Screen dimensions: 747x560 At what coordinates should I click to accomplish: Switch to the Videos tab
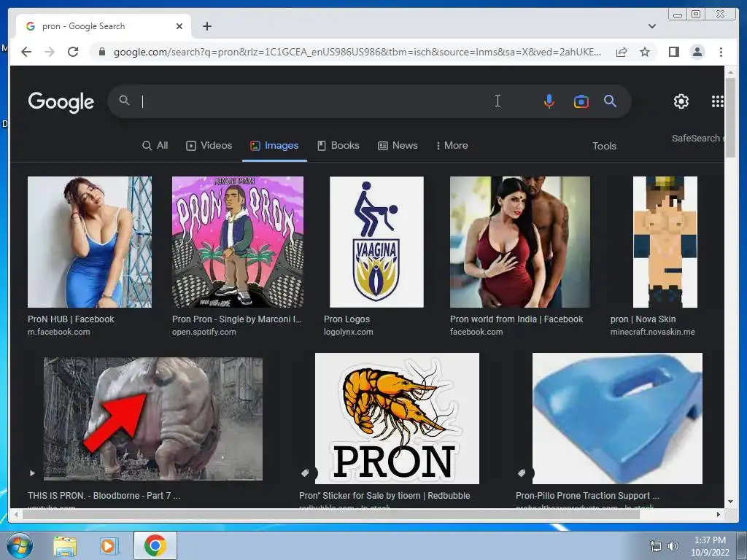coord(209,146)
